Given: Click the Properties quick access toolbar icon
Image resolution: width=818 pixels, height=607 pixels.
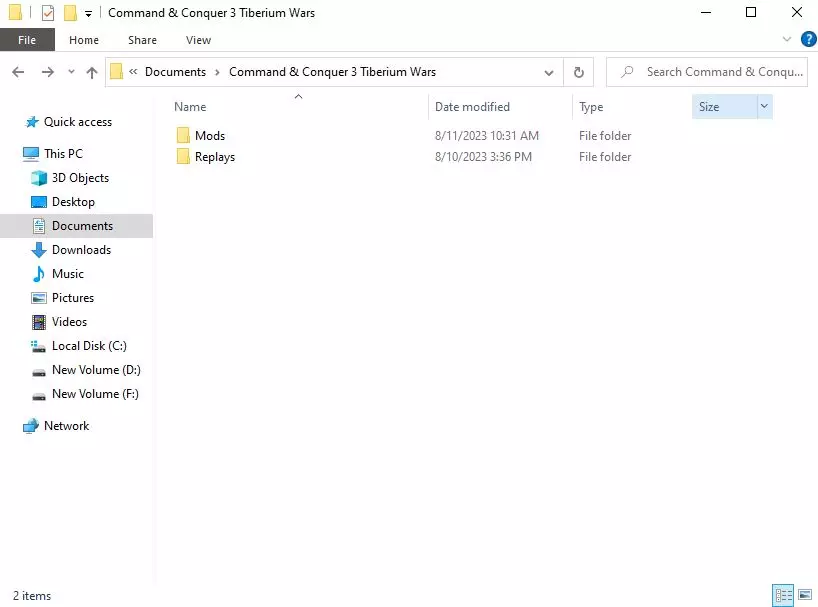Looking at the screenshot, I should coord(47,13).
